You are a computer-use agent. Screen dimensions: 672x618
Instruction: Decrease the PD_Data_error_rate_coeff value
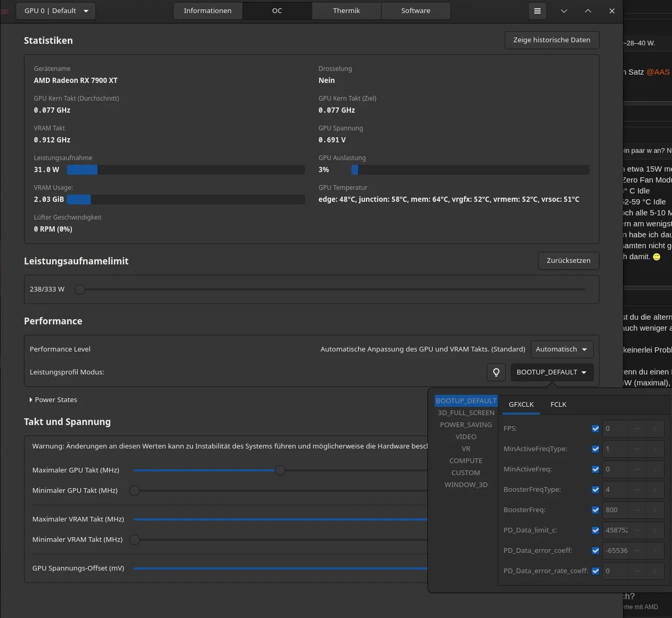click(x=637, y=571)
